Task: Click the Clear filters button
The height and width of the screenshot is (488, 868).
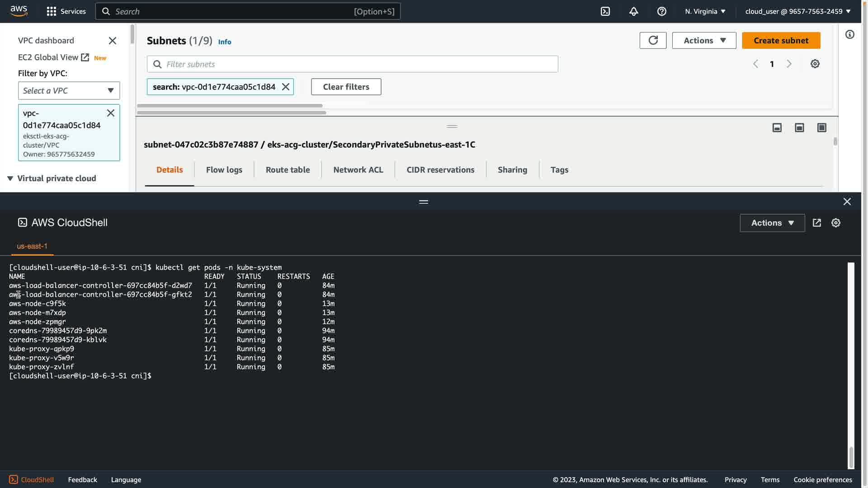Action: (346, 87)
